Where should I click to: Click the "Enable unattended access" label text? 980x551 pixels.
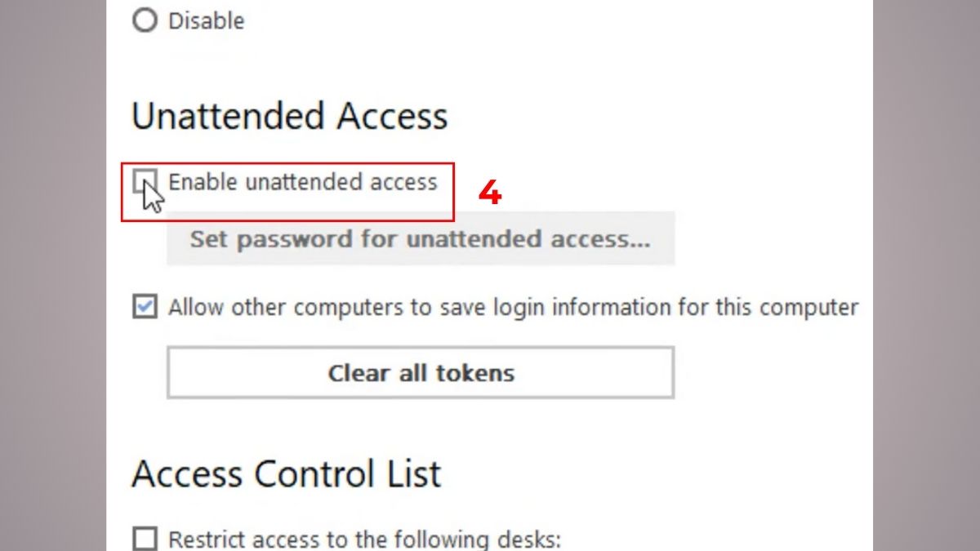[302, 181]
